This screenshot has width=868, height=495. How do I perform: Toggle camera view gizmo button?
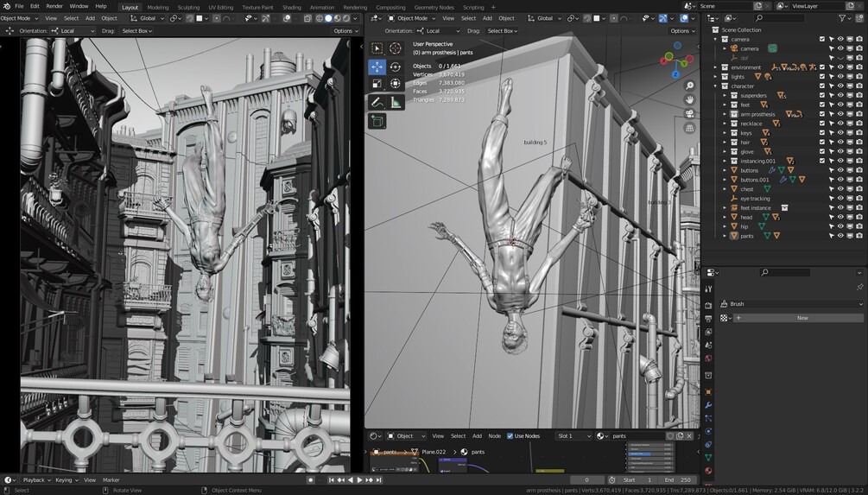pyautogui.click(x=690, y=113)
